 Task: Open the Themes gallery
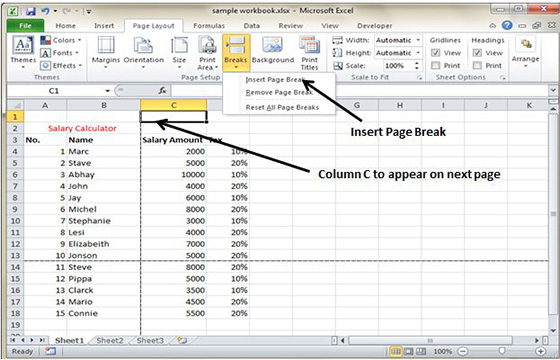click(x=23, y=52)
